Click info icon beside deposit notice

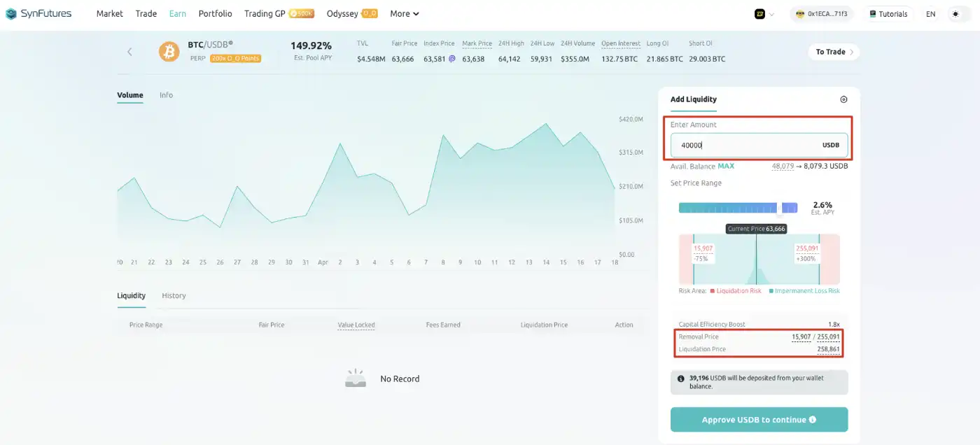click(x=681, y=379)
